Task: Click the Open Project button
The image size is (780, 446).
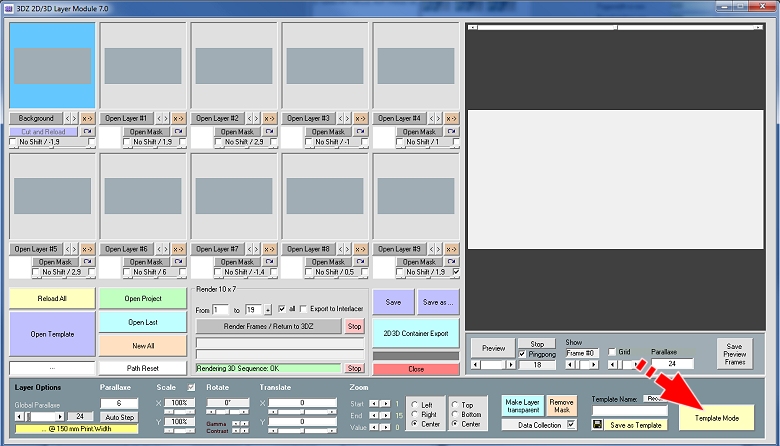Action: [x=142, y=298]
